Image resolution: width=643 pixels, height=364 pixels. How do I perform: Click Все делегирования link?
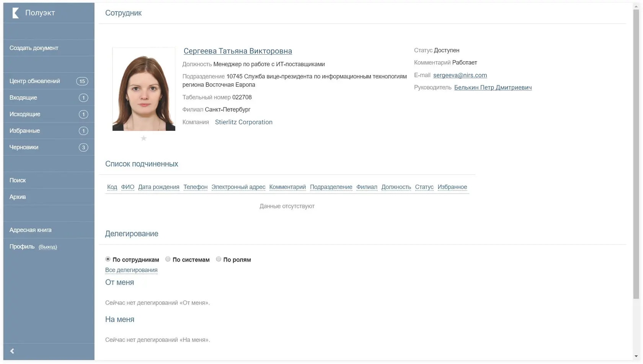[x=131, y=270]
